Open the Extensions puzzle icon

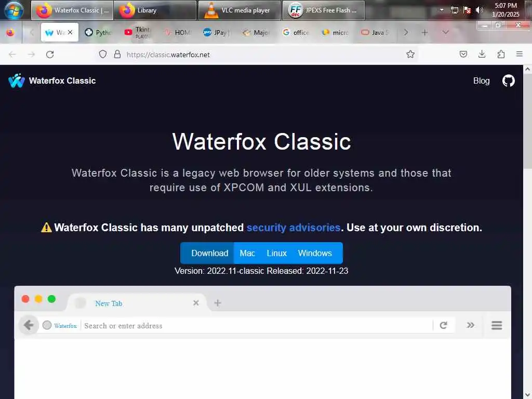coord(501,54)
